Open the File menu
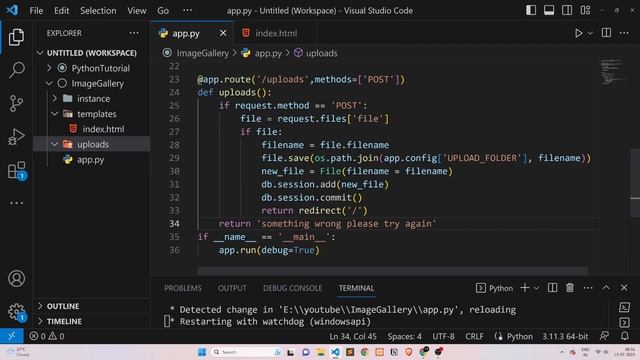Screen dimensions: 640x360 point(36,11)
